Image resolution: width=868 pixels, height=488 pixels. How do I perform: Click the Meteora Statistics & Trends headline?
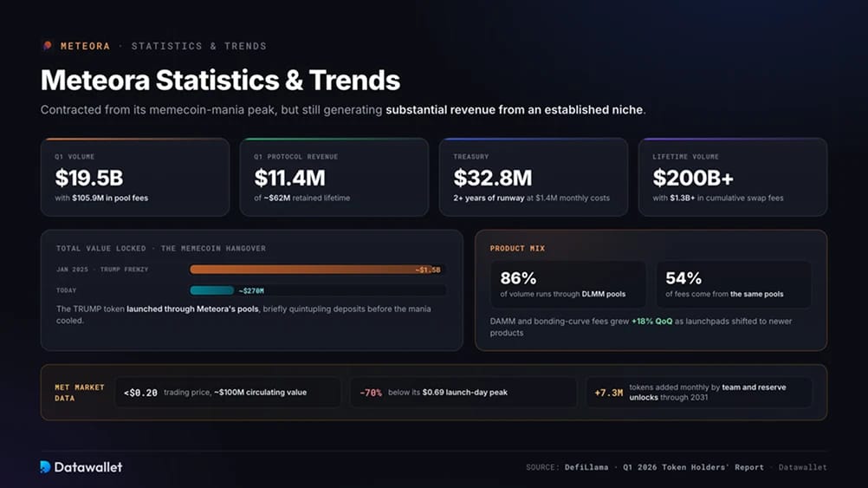click(x=220, y=81)
